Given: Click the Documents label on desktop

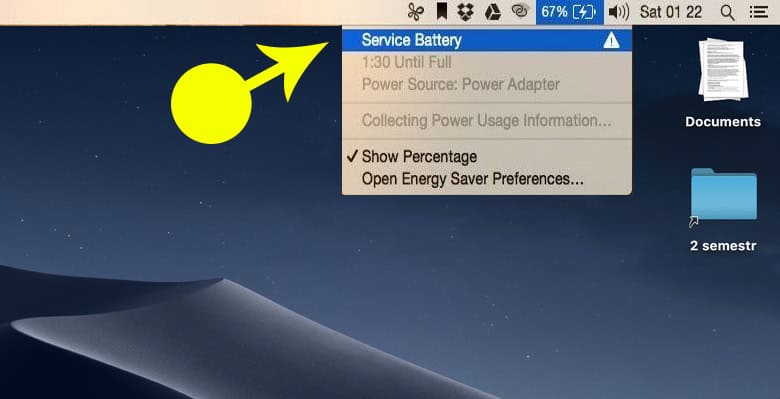Looking at the screenshot, I should point(723,122).
